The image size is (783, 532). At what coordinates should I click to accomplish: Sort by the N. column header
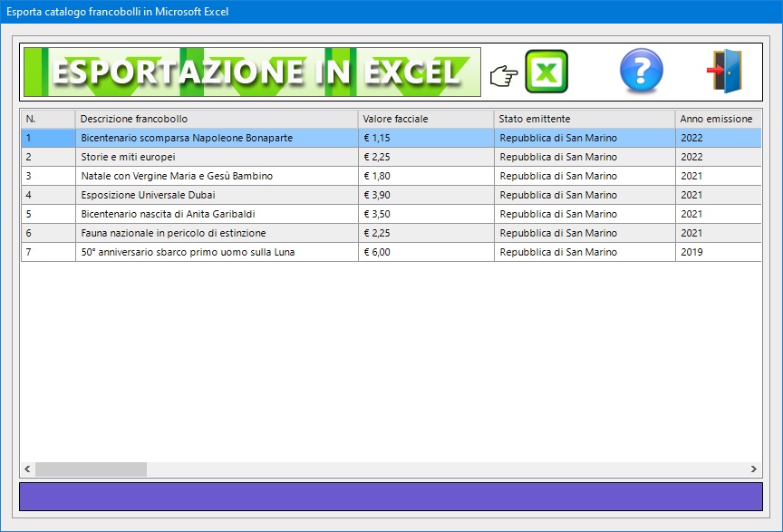click(x=48, y=119)
